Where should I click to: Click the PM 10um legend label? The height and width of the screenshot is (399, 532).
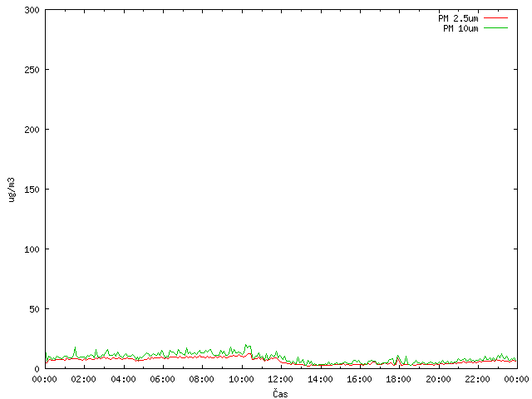click(461, 28)
